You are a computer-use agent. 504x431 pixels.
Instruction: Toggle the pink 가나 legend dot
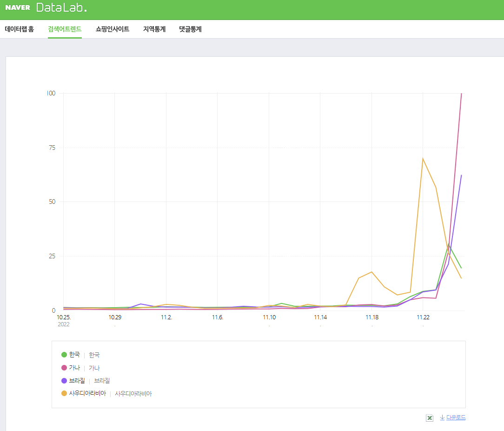click(64, 368)
